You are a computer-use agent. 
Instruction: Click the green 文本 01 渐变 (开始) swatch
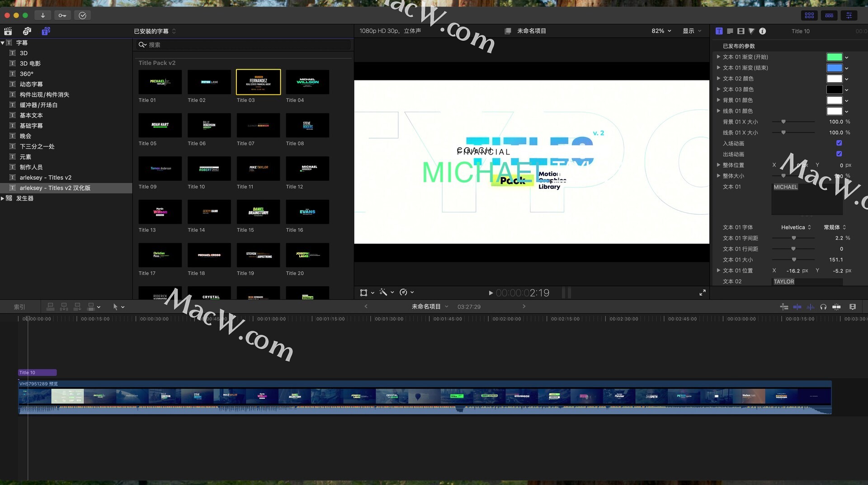[x=834, y=57]
